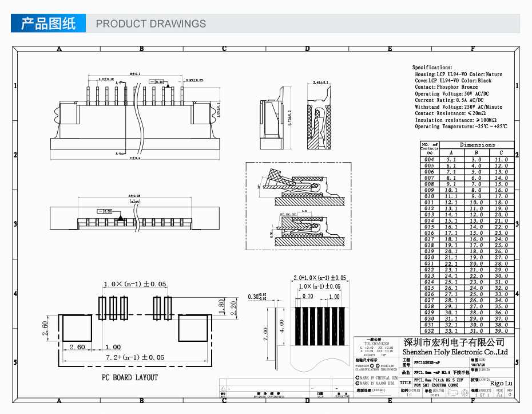Select the Specifications: heading text
Viewport: 532px width, 414px height.
coord(432,68)
